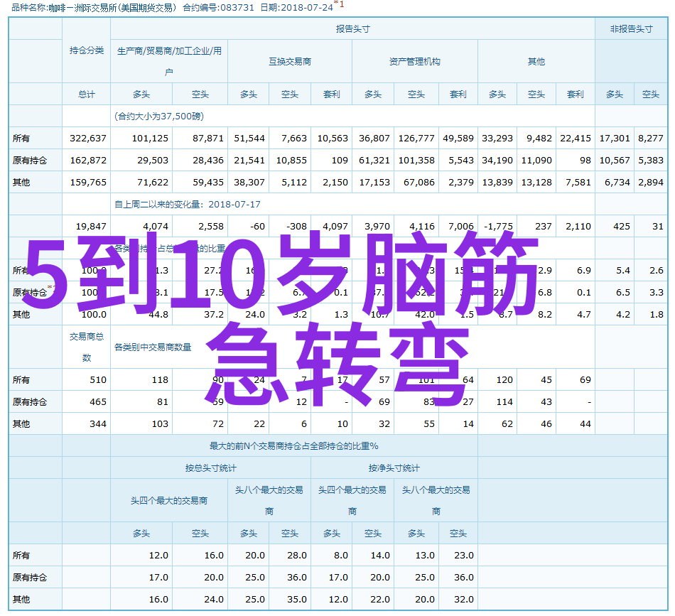Select the 按总头寸统计 header
This screenshot has width=675, height=616.
click(210, 468)
